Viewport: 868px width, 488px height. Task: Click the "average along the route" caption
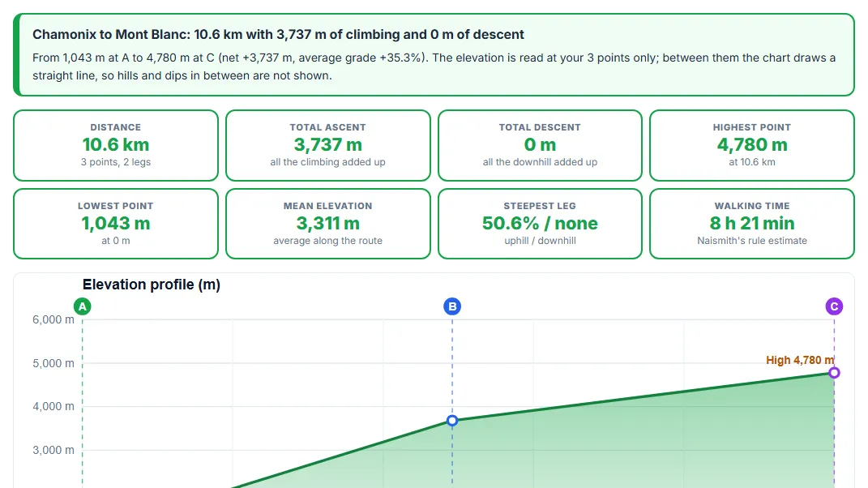[327, 241]
